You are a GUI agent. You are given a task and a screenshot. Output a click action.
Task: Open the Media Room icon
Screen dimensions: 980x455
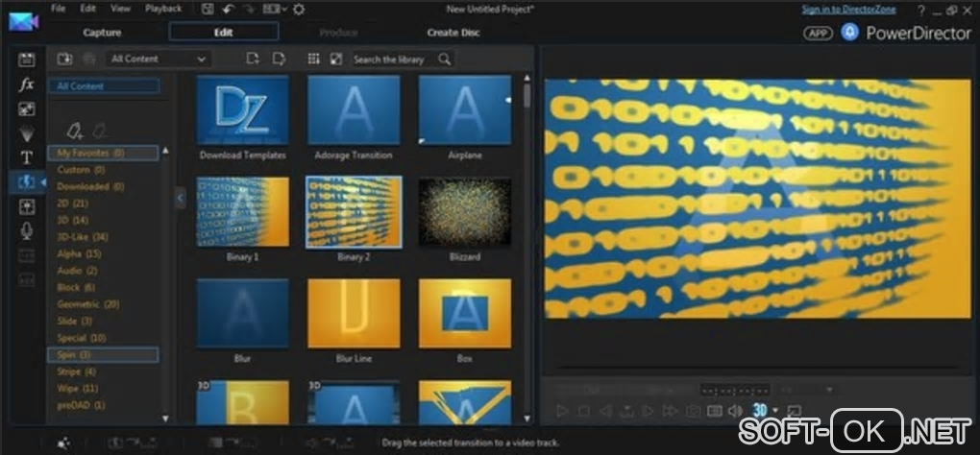[26, 60]
